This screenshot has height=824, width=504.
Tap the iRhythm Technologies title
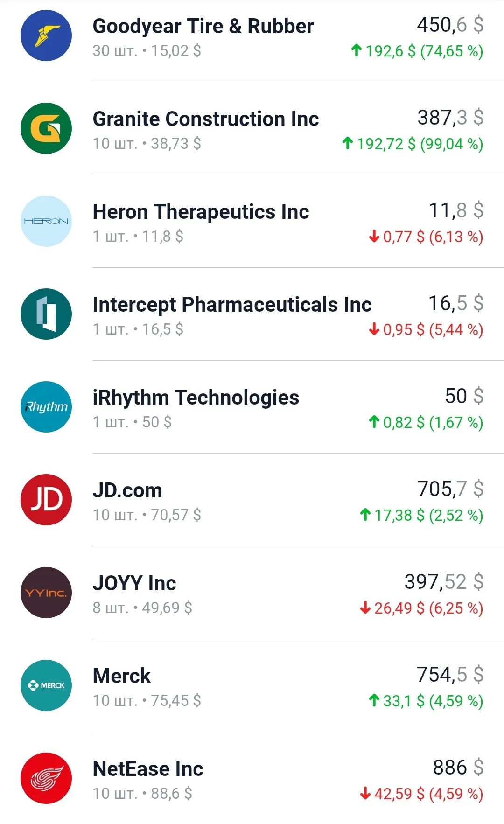click(x=196, y=398)
